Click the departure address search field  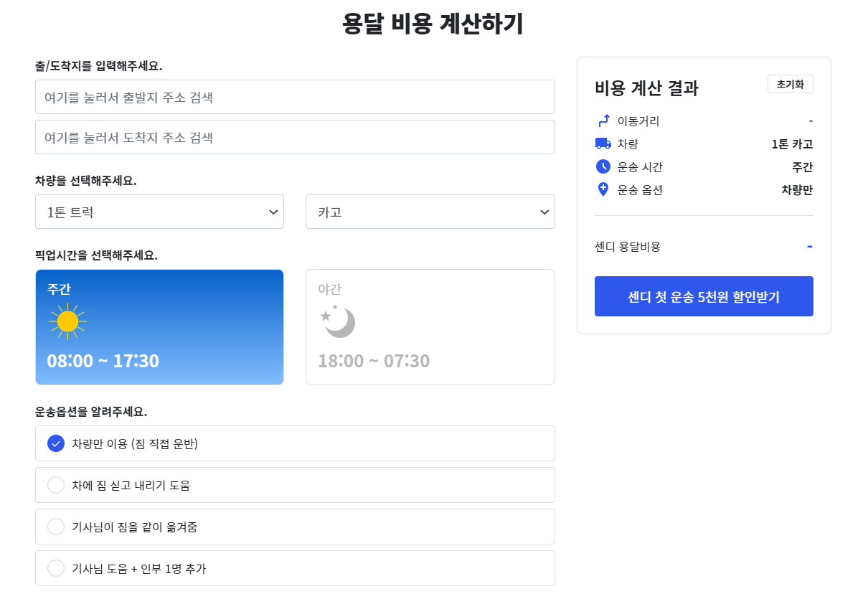pyautogui.click(x=295, y=96)
